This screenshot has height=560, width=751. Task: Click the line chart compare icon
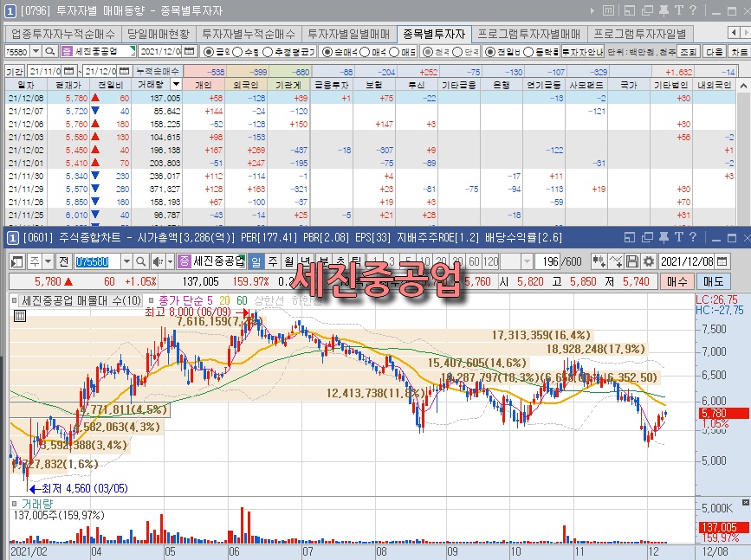point(616,261)
